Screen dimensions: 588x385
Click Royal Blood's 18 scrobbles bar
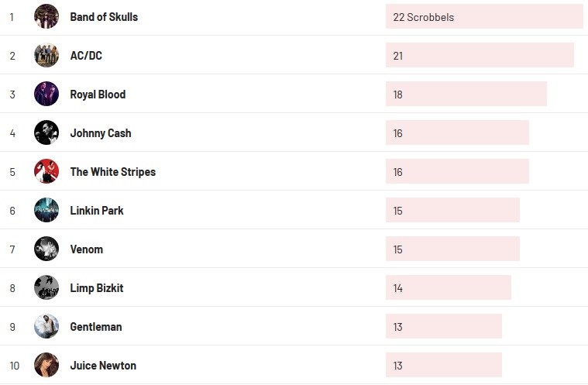pyautogui.click(x=466, y=94)
